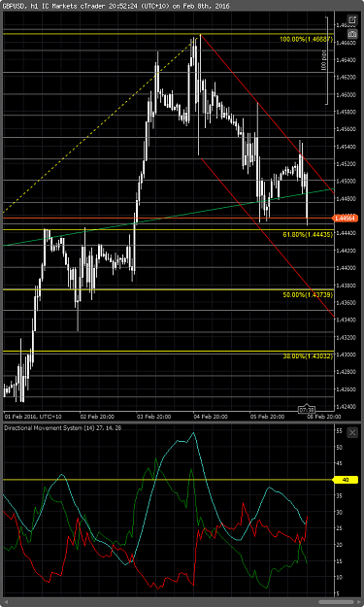Click the 05 Feb 20:00 time label
The image size is (364, 607).
point(268,417)
